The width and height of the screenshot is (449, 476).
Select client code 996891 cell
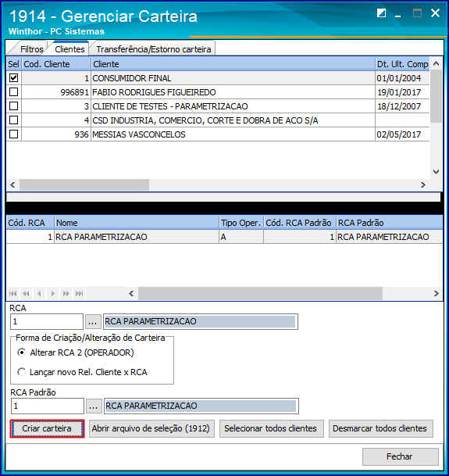pos(56,92)
